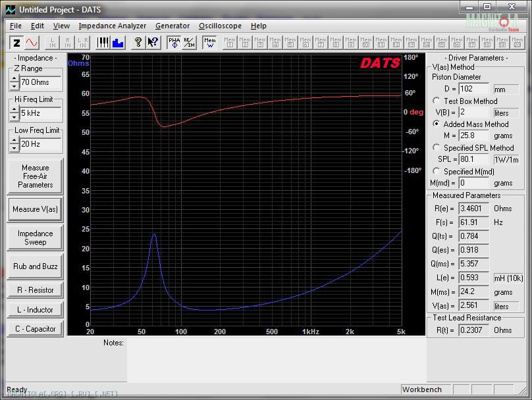532x400 pixels.
Task: Choose the Specified M(md) radio option
Action: [437, 171]
